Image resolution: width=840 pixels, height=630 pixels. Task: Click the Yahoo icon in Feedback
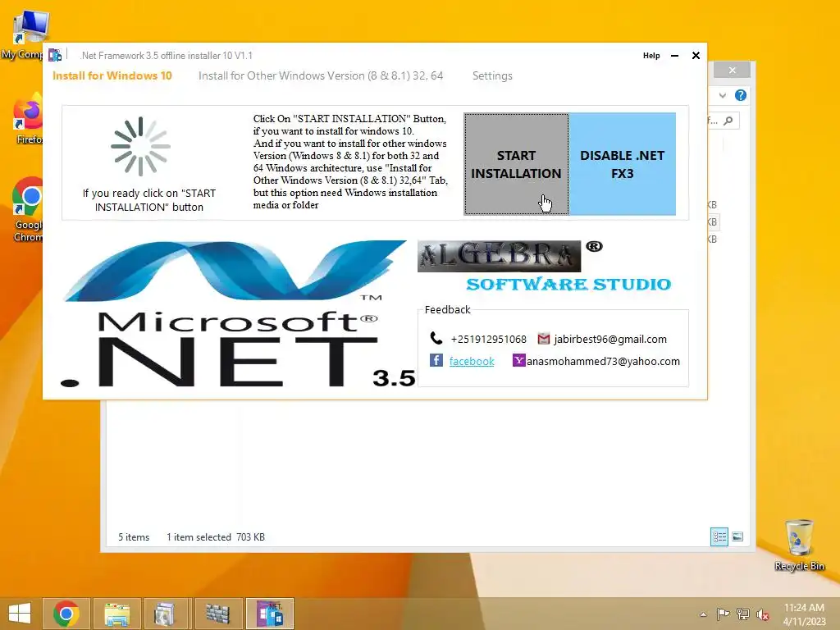[518, 360]
